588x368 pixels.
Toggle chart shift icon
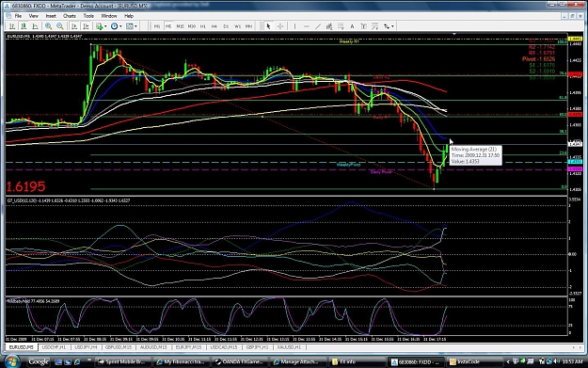(x=86, y=26)
